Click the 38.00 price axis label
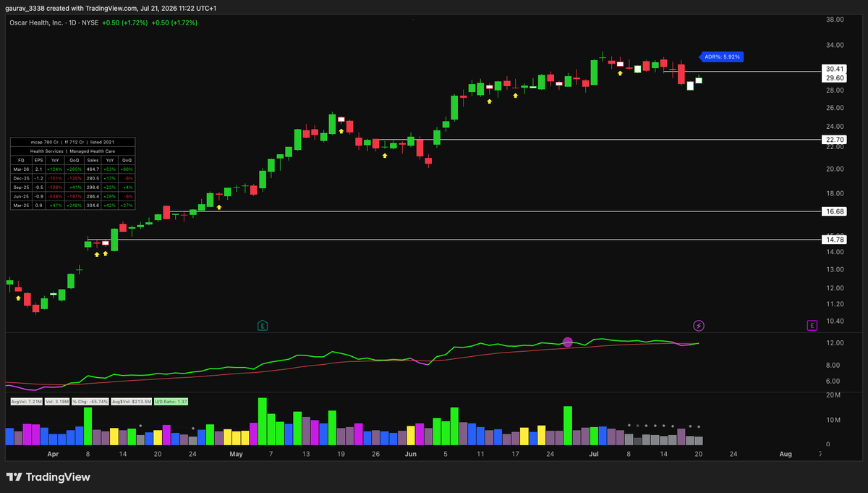 835,20
